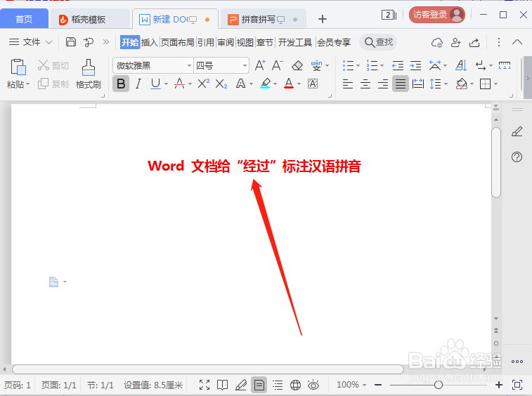The height and width of the screenshot is (396, 532).
Task: Add a new tab with plus button
Action: click(x=323, y=19)
